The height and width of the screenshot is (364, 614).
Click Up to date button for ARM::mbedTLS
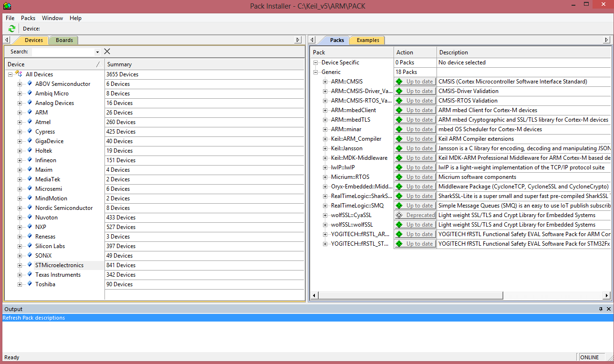tap(415, 120)
